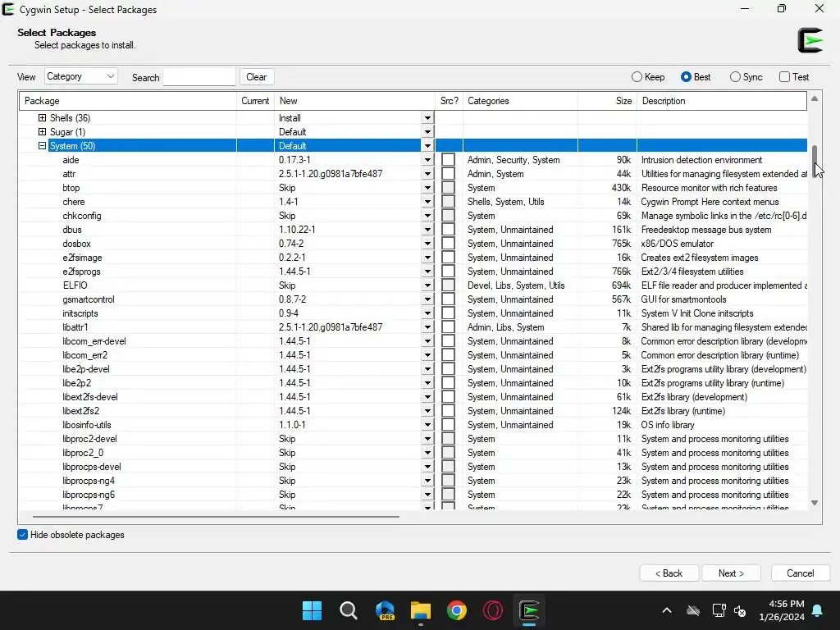Click the Current column header
Image resolution: width=840 pixels, height=630 pixels.
(x=255, y=101)
